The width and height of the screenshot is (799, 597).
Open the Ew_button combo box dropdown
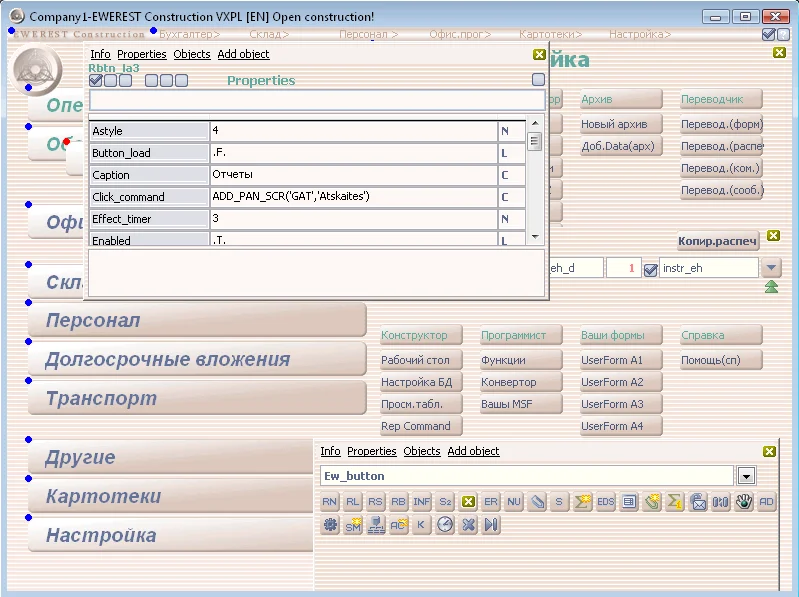tap(746, 476)
